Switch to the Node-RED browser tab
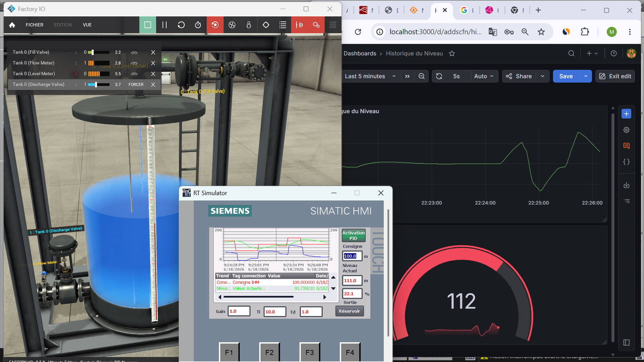Image resolution: width=644 pixels, height=362 pixels. [363, 10]
